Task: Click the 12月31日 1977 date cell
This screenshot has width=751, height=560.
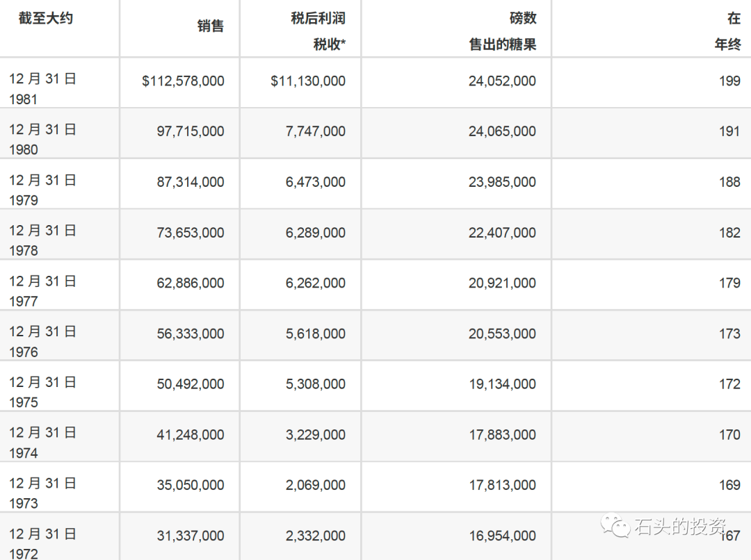Action: coord(42,291)
